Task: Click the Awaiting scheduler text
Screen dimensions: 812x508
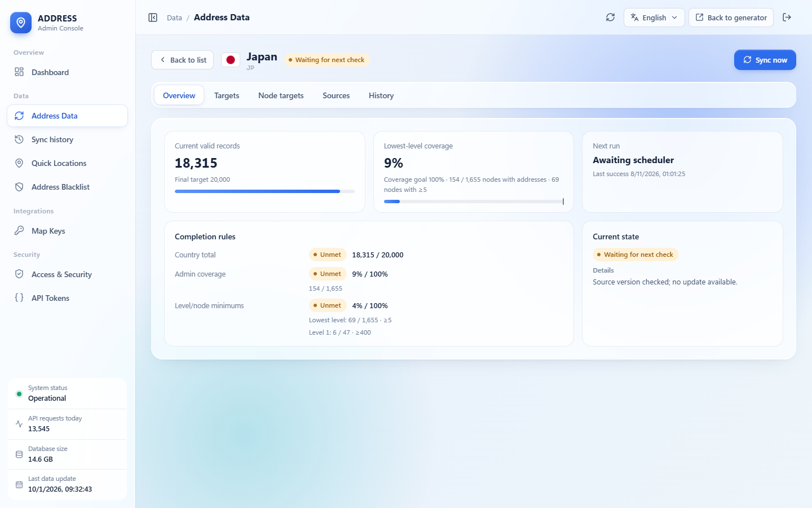Action: point(633,160)
